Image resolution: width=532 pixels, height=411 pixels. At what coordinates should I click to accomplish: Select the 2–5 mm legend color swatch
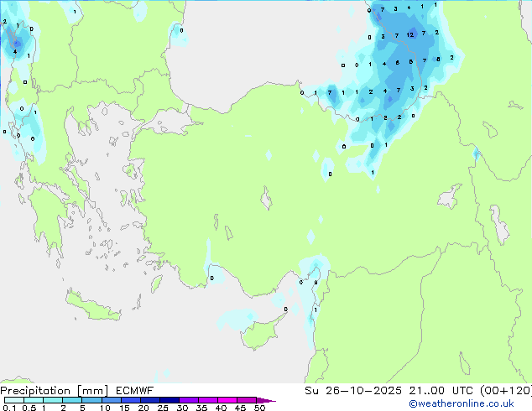(x=72, y=400)
